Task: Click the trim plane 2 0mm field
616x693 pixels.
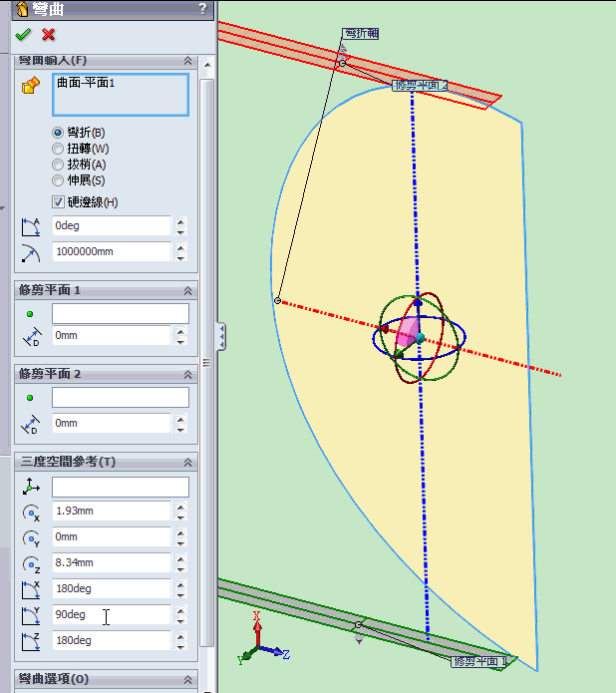Action: click(112, 424)
